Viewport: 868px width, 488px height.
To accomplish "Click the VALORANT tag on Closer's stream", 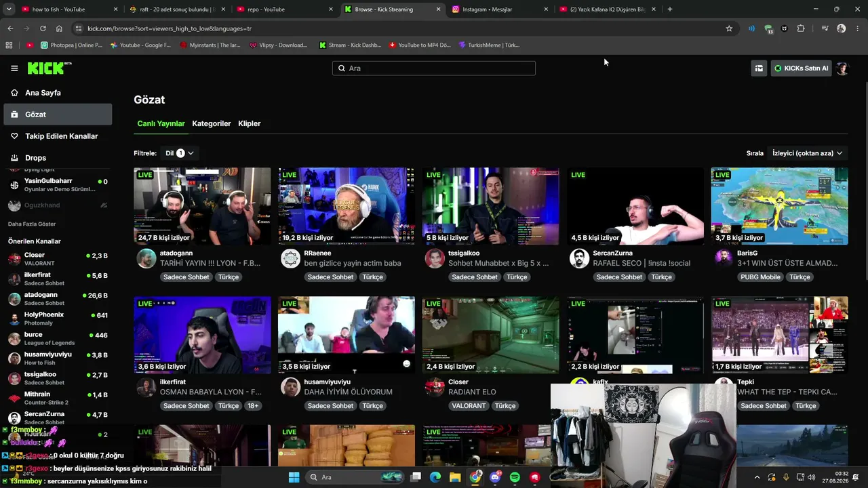I will tap(469, 406).
